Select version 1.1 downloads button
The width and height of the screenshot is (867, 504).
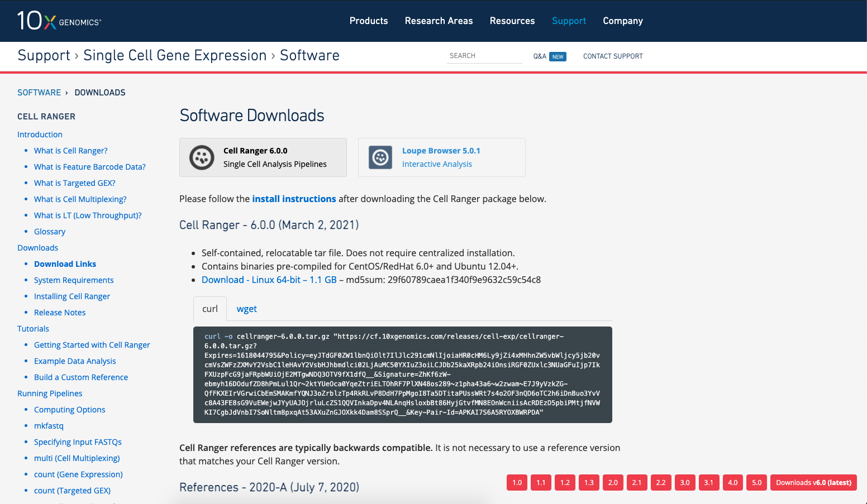[x=541, y=483]
